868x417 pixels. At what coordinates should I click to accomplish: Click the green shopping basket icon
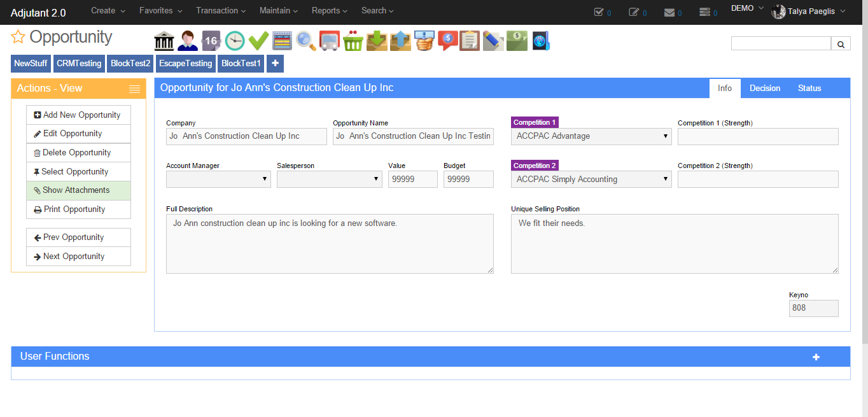tap(353, 41)
